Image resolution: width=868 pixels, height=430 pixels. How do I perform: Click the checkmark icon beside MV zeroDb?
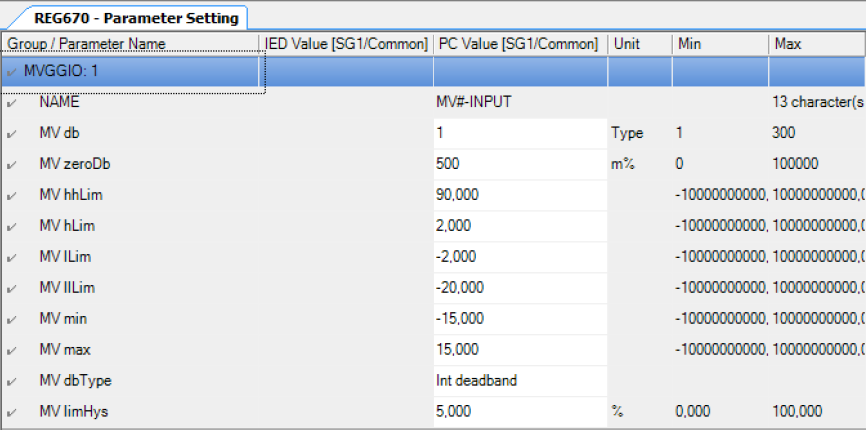[x=11, y=165]
